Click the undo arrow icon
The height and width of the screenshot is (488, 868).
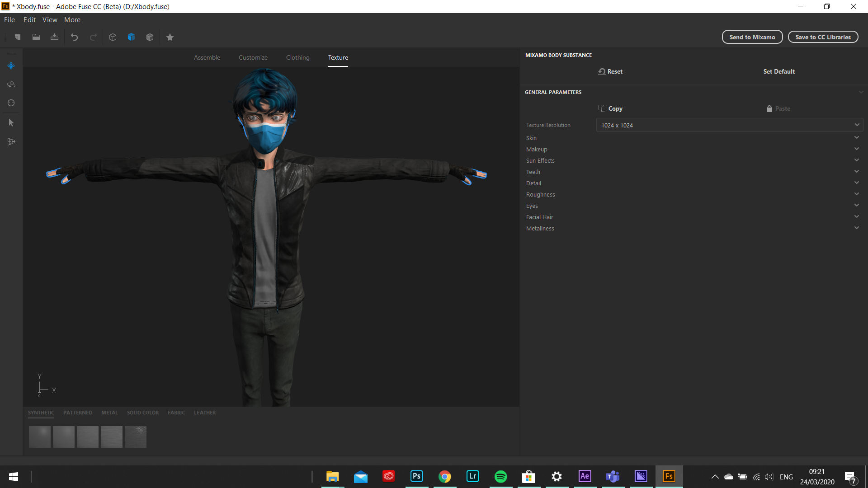pos(75,37)
